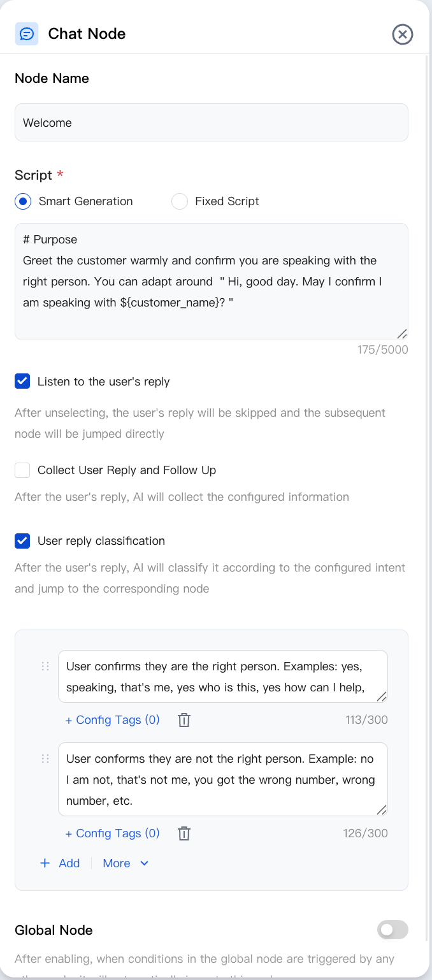This screenshot has width=432, height=980.
Task: Enable the Global Node toggle switch
Action: [392, 930]
